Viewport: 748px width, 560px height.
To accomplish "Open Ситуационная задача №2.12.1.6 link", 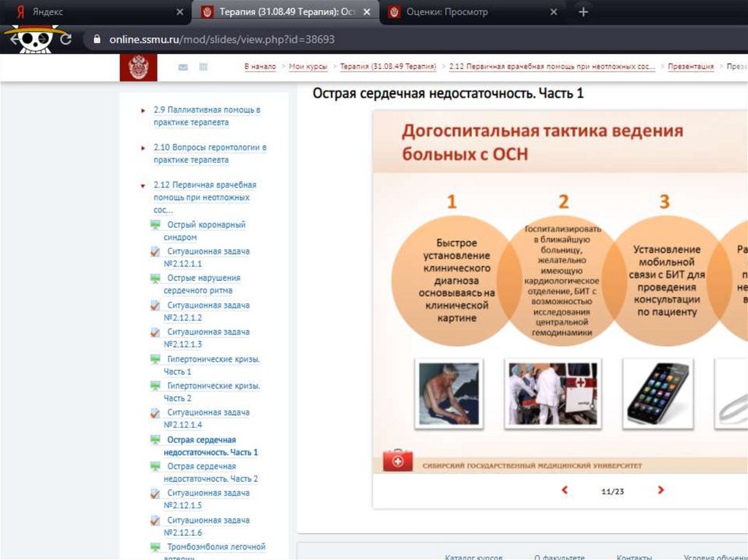I will coord(207,526).
